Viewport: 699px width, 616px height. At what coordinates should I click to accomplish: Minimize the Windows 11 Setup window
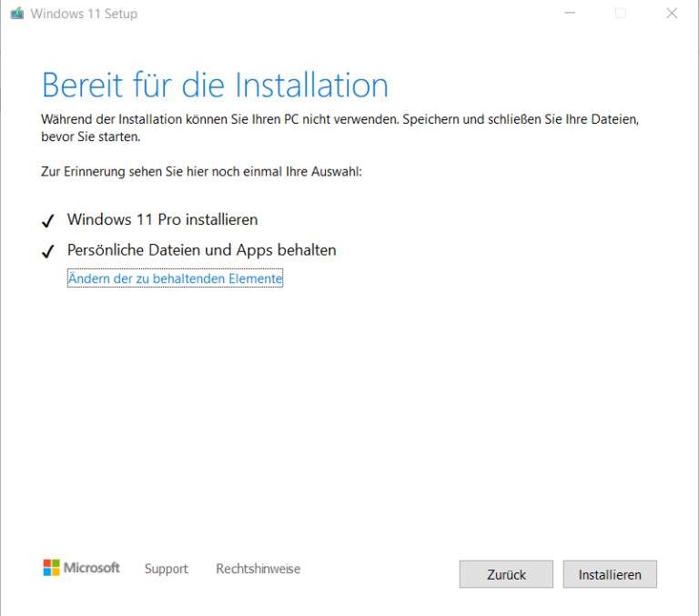click(570, 14)
